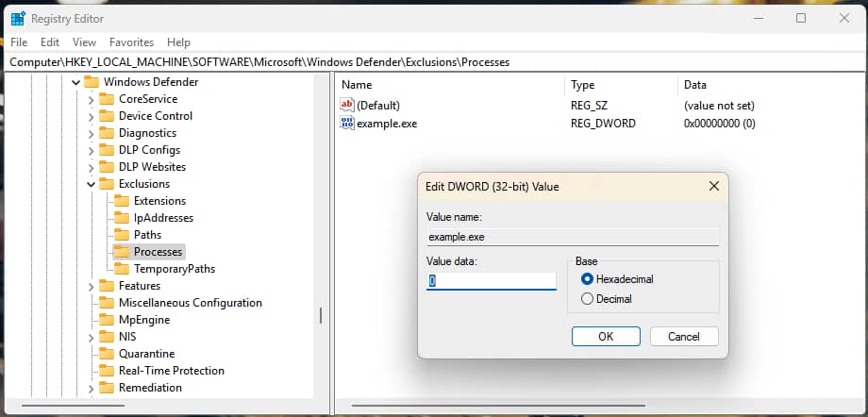
Task: Click the Windows Defender folder icon
Action: pos(92,82)
